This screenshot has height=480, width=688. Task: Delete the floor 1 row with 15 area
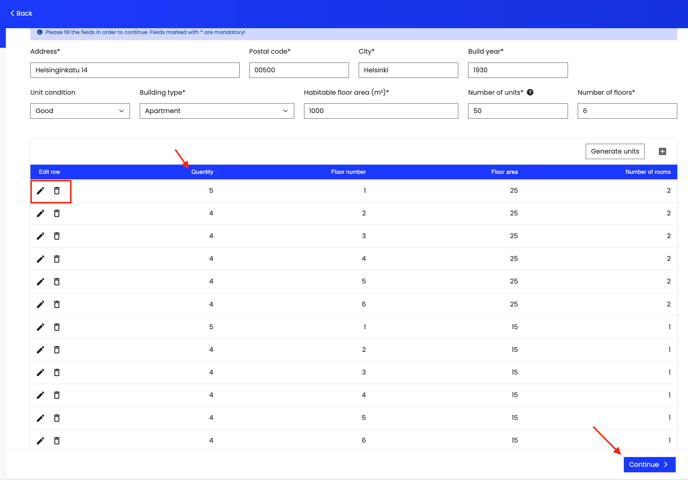[57, 327]
